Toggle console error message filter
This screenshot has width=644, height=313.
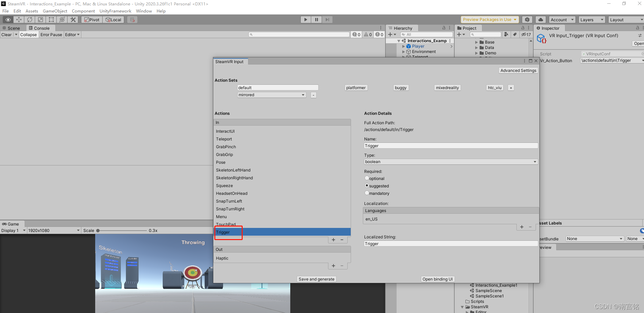pos(379,34)
